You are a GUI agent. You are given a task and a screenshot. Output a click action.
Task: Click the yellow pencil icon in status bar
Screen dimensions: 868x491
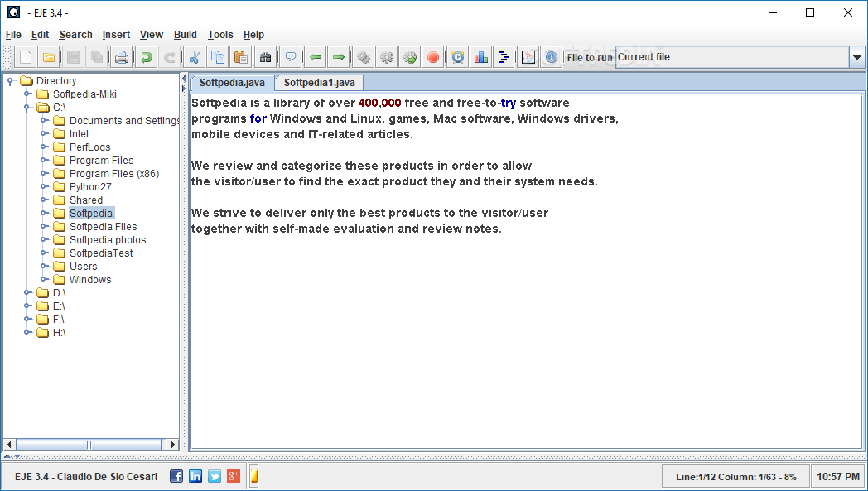[x=254, y=476]
